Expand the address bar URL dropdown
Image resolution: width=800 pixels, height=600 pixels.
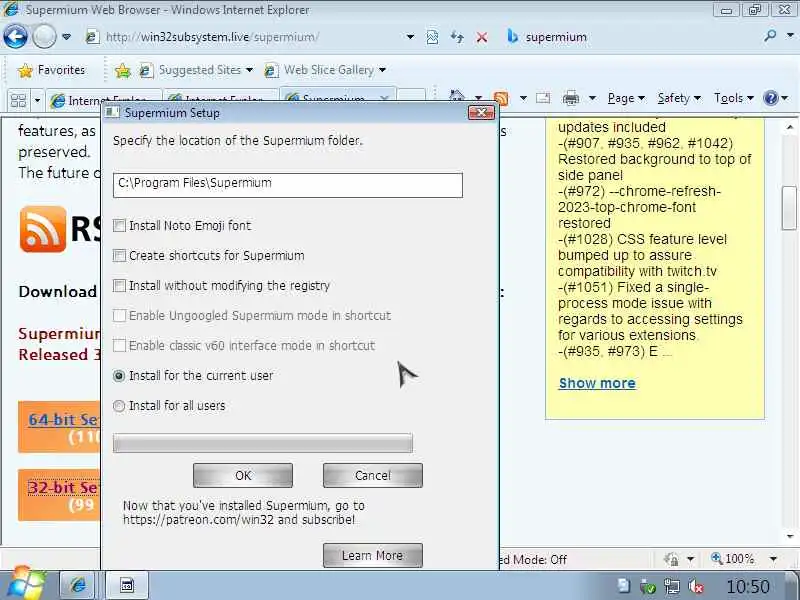pyautogui.click(x=410, y=37)
